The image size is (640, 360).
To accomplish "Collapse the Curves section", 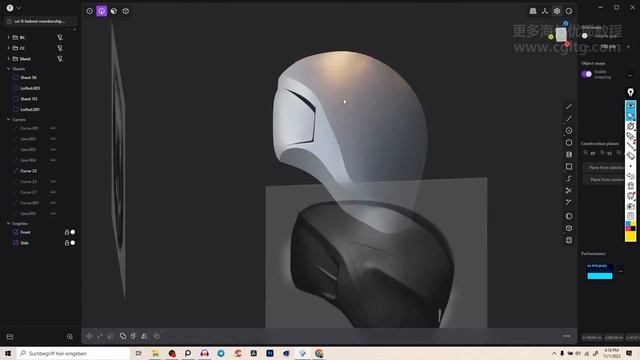I will coord(9,120).
